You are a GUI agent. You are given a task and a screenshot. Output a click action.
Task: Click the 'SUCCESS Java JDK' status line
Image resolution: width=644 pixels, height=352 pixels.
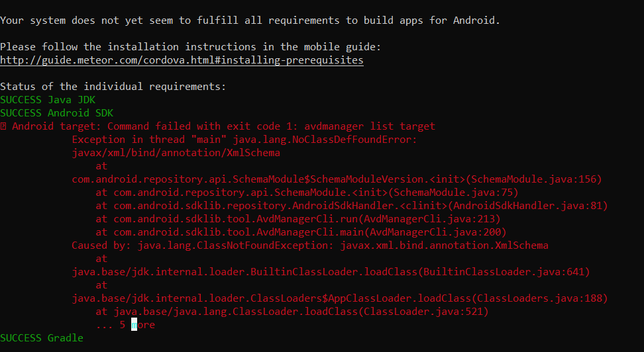point(48,100)
